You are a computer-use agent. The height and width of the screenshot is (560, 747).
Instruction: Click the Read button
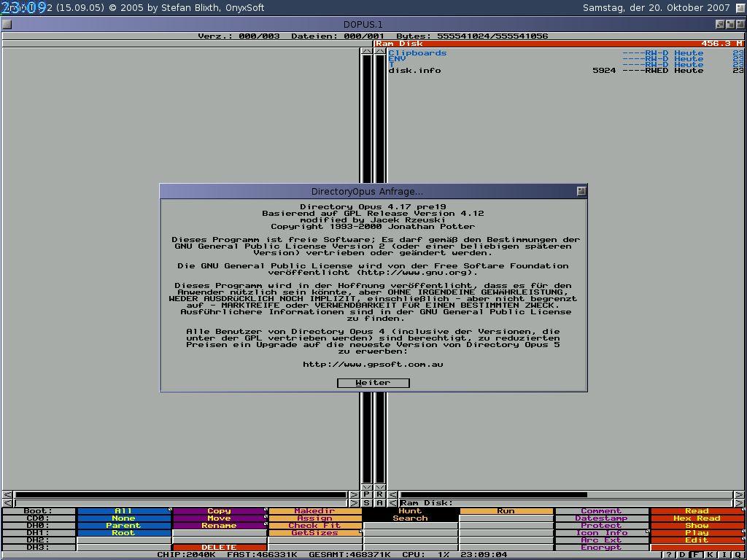pos(697,511)
